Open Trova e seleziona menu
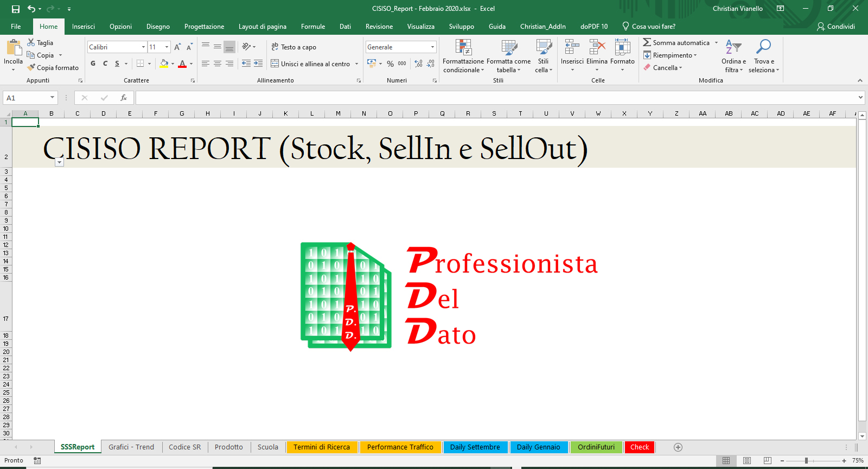The width and height of the screenshot is (868, 469). coord(764,56)
